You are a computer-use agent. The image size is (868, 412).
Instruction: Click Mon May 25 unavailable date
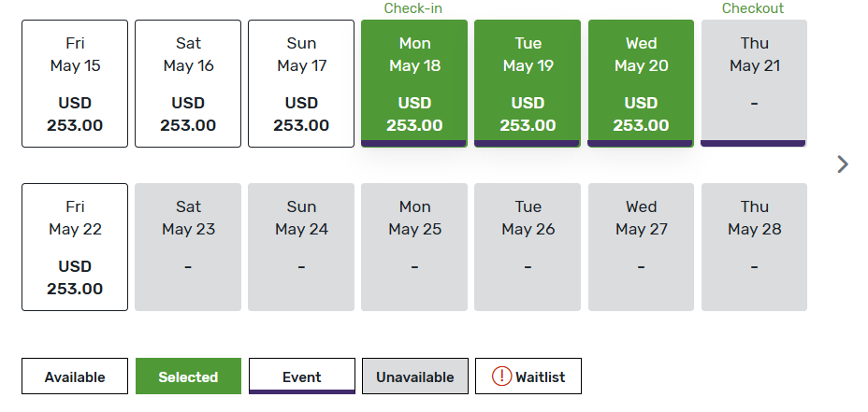(414, 247)
